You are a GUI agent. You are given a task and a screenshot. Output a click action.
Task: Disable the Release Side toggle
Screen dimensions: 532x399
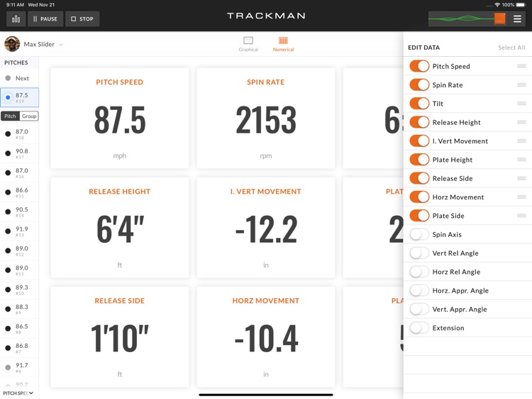pyautogui.click(x=419, y=178)
